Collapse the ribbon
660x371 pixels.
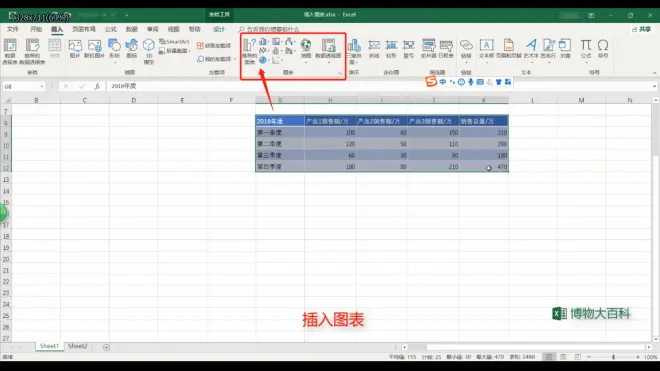[x=654, y=73]
